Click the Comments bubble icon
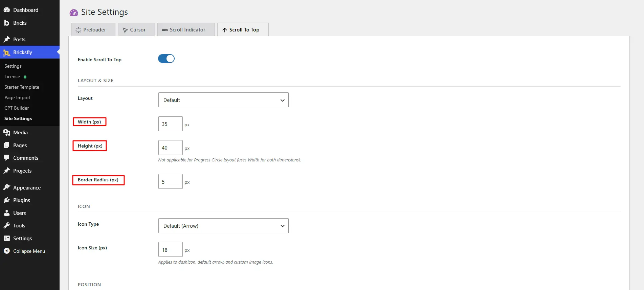644x290 pixels. [6, 158]
